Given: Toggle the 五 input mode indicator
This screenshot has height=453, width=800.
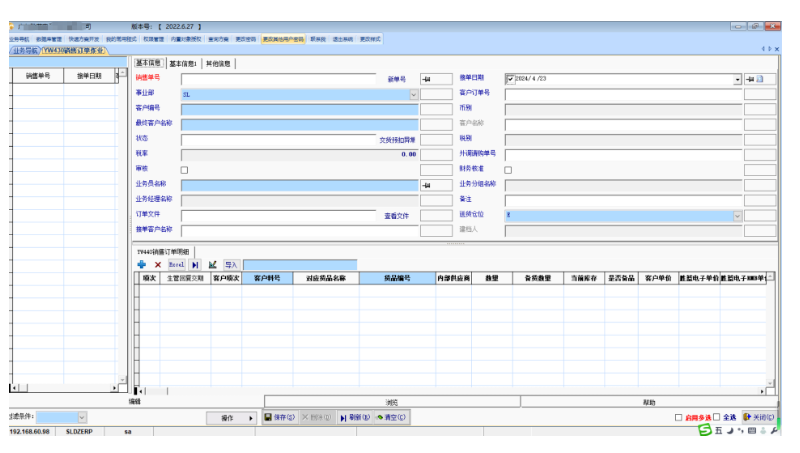Looking at the screenshot, I should tap(718, 431).
